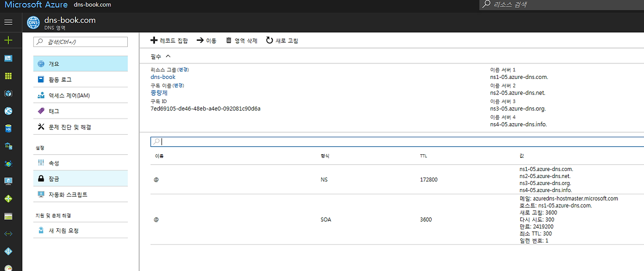Open the Dashboard icon in the left sidebar
The width and height of the screenshot is (644, 271).
pyautogui.click(x=8, y=58)
